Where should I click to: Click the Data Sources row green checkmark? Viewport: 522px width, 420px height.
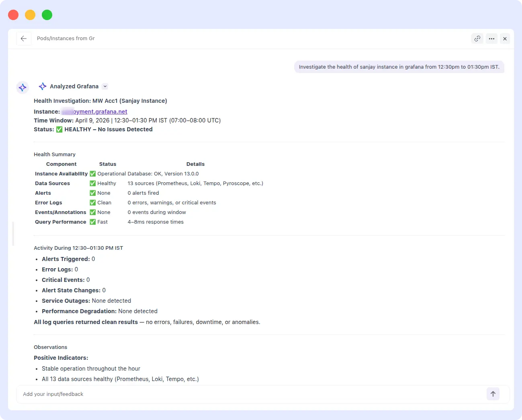92,183
